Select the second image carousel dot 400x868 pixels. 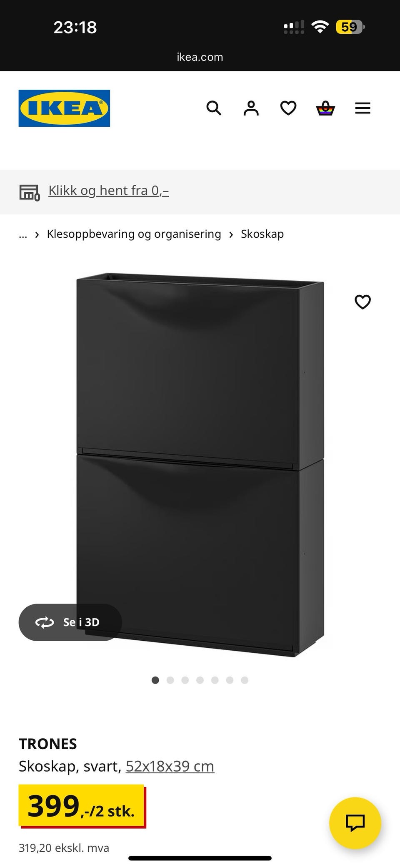coord(170,680)
